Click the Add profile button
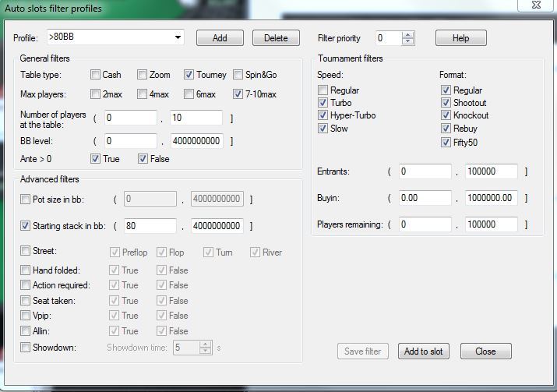Image resolution: width=557 pixels, height=392 pixels. point(220,37)
